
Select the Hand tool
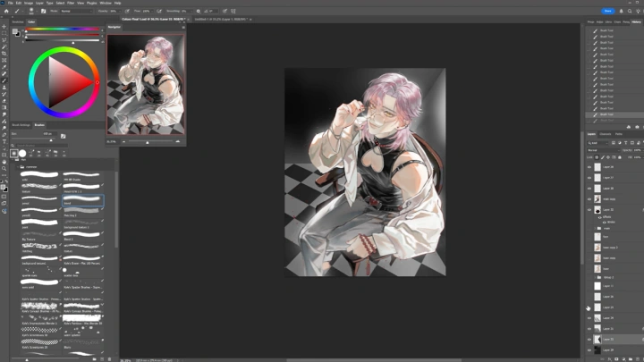pyautogui.click(x=4, y=162)
